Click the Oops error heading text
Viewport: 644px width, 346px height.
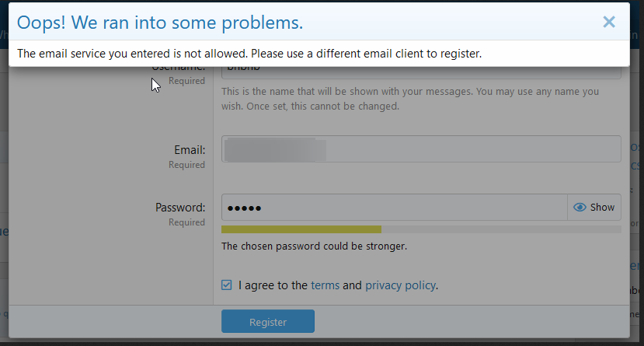pos(160,23)
